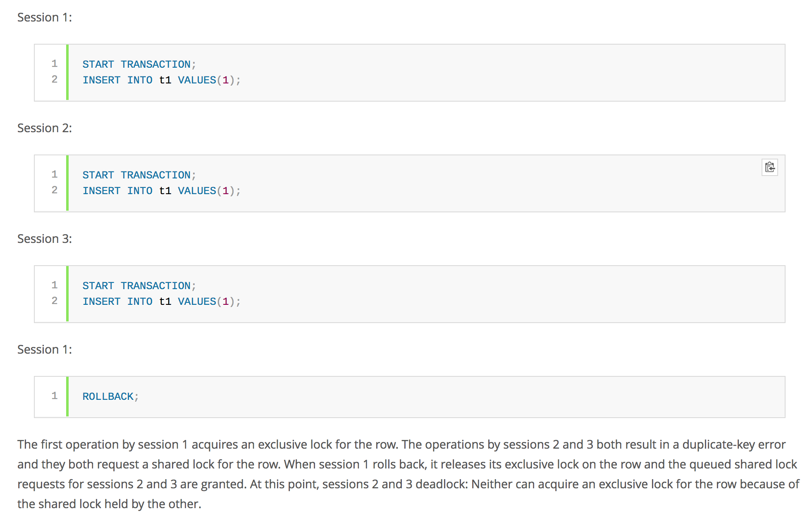The height and width of the screenshot is (523, 812).
Task: Click the copy-to-clipboard icon in Session 2 code block
Action: (769, 167)
